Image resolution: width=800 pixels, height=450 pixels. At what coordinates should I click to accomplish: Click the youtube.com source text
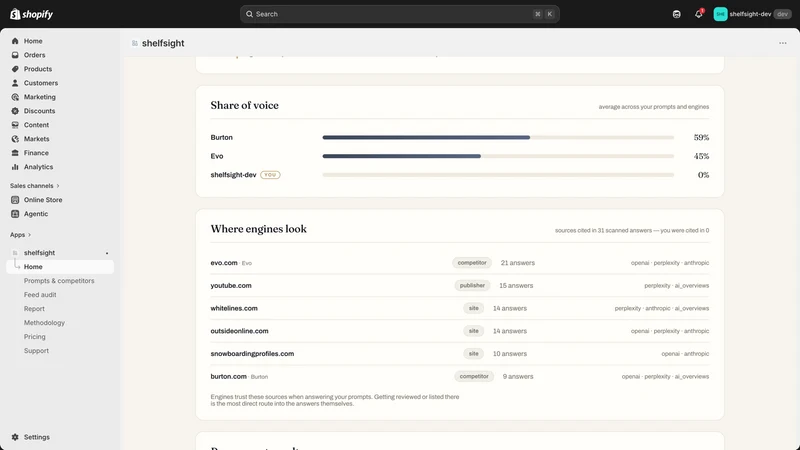[x=231, y=286]
